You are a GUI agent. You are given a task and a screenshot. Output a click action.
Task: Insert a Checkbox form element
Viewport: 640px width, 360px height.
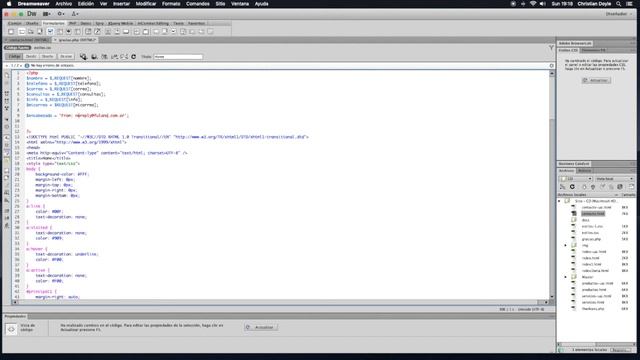click(50, 31)
